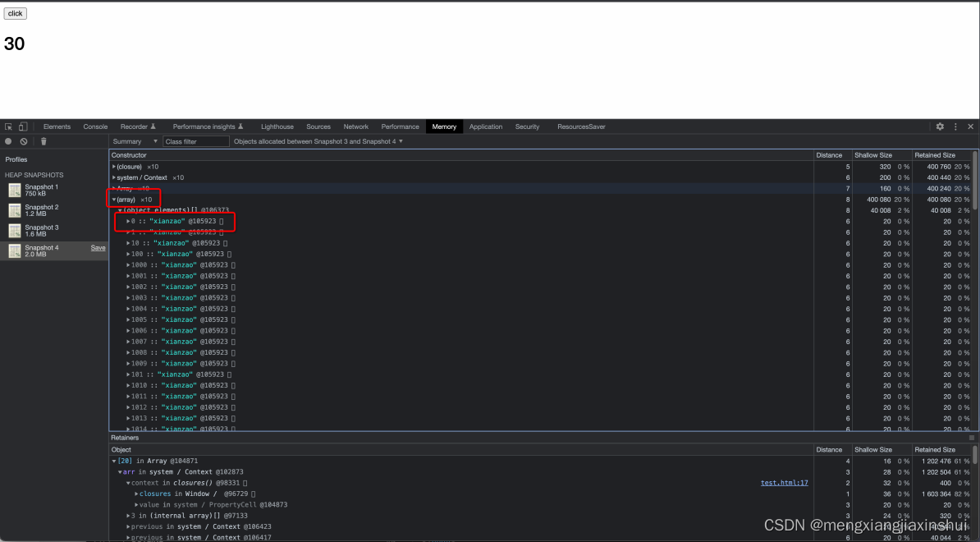
Task: Open the snapshot comparison range dropdown
Action: click(318, 141)
